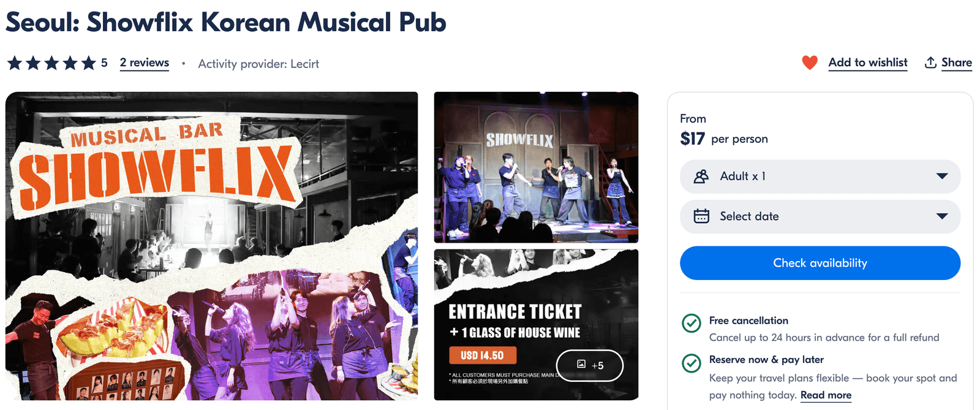The height and width of the screenshot is (410, 980).
Task: Open the 2 reviews link
Action: [x=145, y=63]
